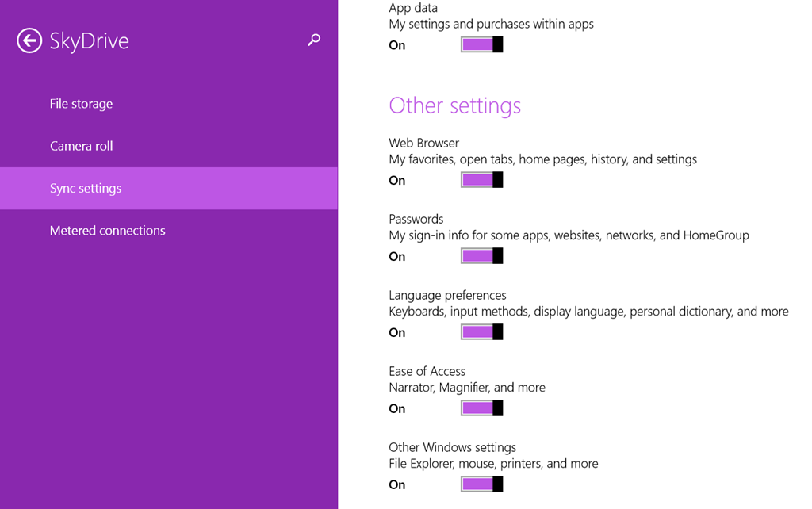Viewport: 812px width, 509px height.
Task: Click the File Explorer, mouse, printers description
Action: [493, 464]
